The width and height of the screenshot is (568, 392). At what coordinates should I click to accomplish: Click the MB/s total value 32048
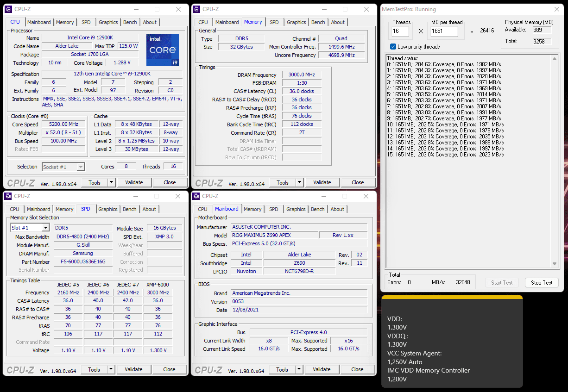tap(463, 282)
